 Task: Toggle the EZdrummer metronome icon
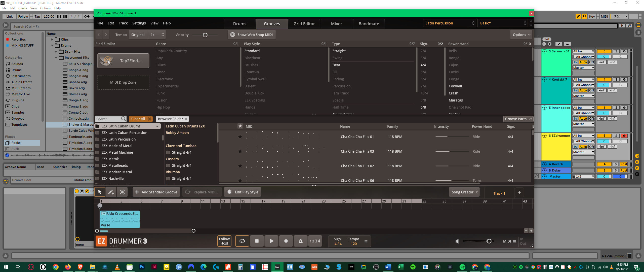(x=300, y=241)
